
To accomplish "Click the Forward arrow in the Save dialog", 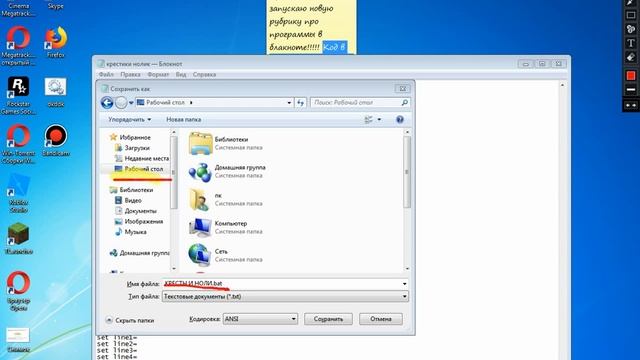I will pyautogui.click(x=121, y=102).
